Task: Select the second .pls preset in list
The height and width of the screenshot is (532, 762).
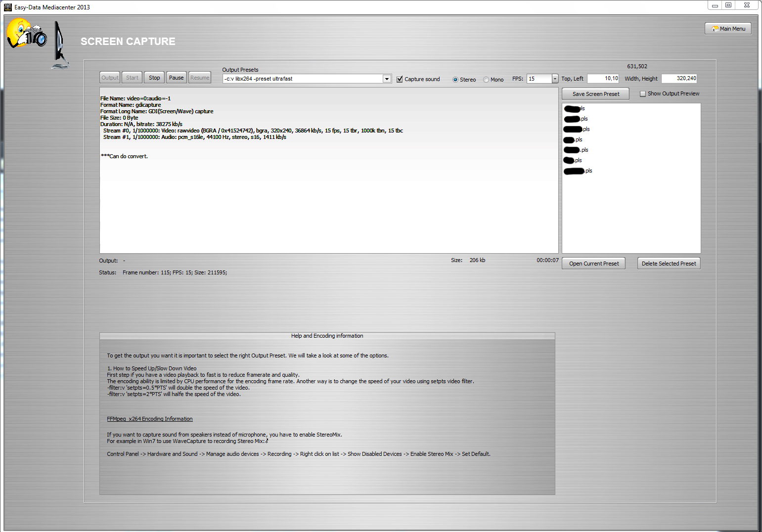Action: click(576, 119)
